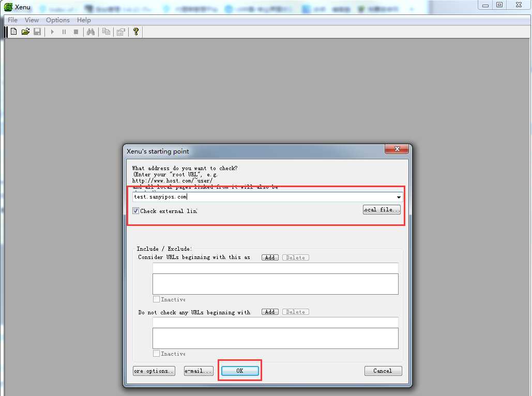The width and height of the screenshot is (532, 396).
Task: Click the binoculars Find icon
Action: pos(90,32)
